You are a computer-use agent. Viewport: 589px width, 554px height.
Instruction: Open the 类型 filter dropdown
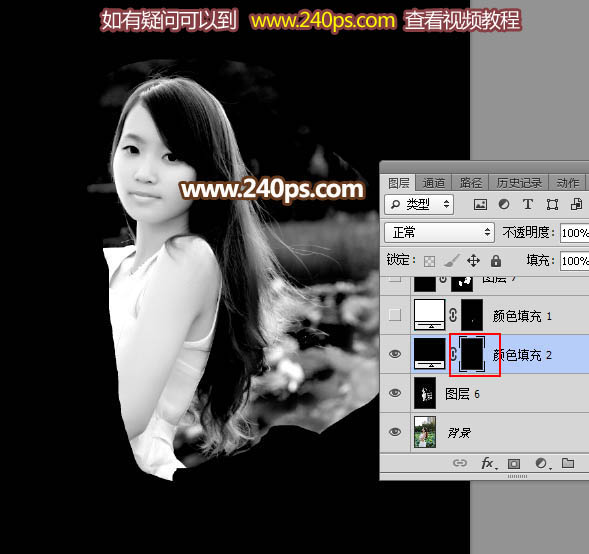[419, 204]
